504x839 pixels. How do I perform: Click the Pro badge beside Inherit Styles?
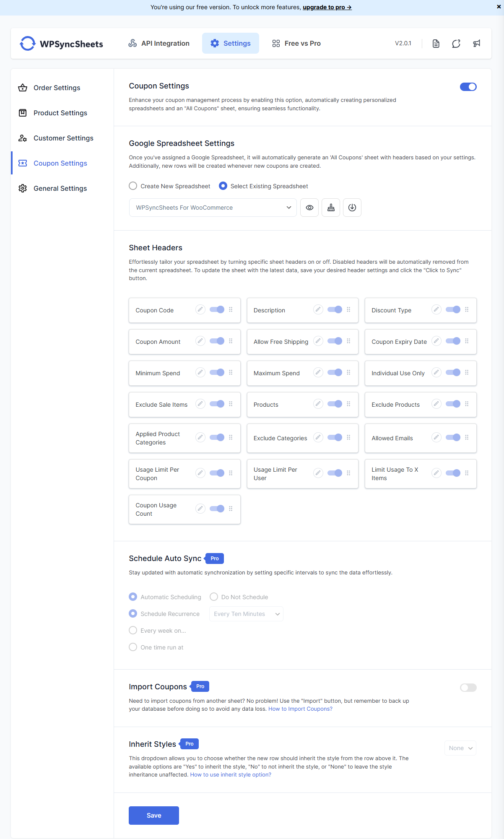tap(190, 744)
